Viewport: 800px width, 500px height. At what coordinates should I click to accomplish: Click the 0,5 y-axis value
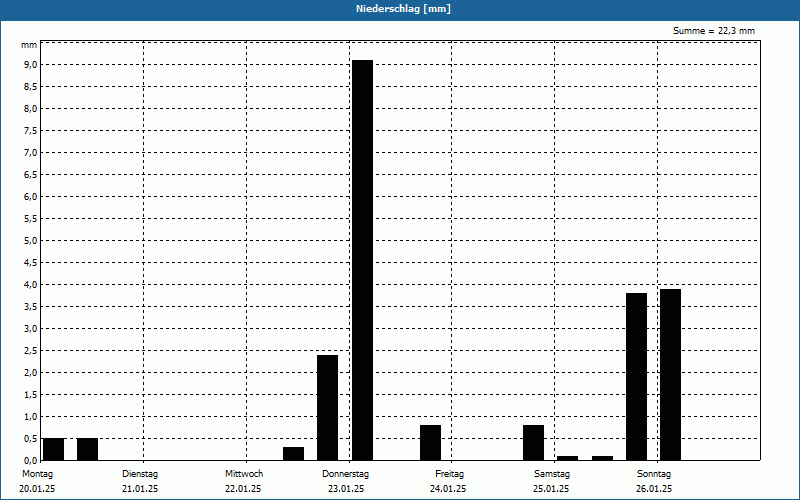pos(30,438)
